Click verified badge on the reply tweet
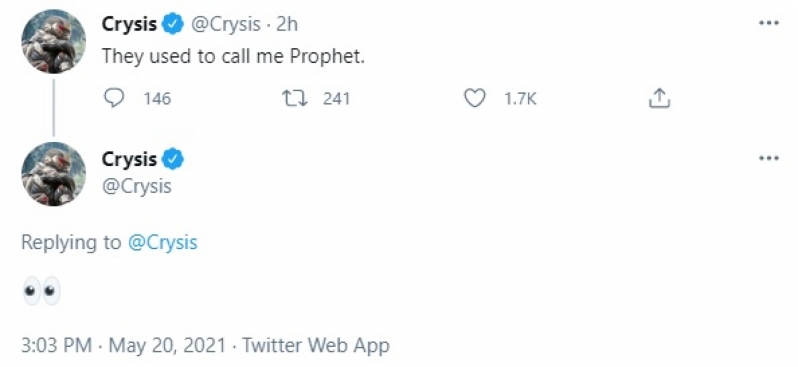 click(173, 159)
